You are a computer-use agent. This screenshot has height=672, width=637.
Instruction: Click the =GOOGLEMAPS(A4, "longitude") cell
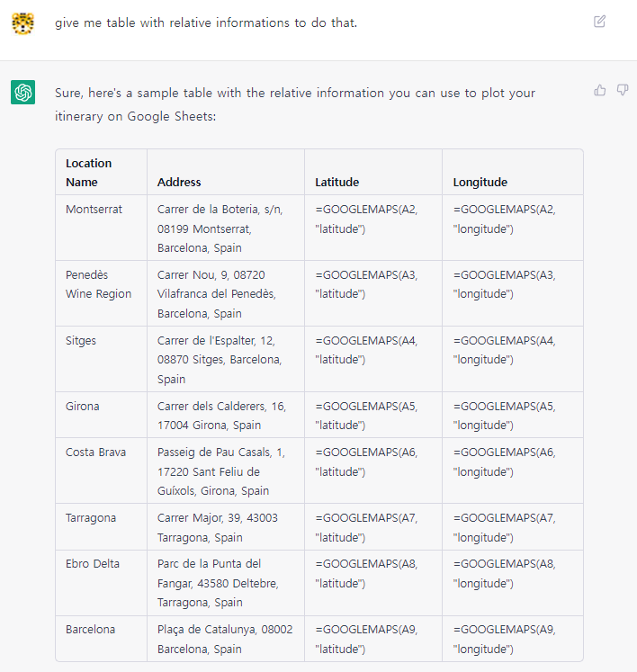[513, 359]
